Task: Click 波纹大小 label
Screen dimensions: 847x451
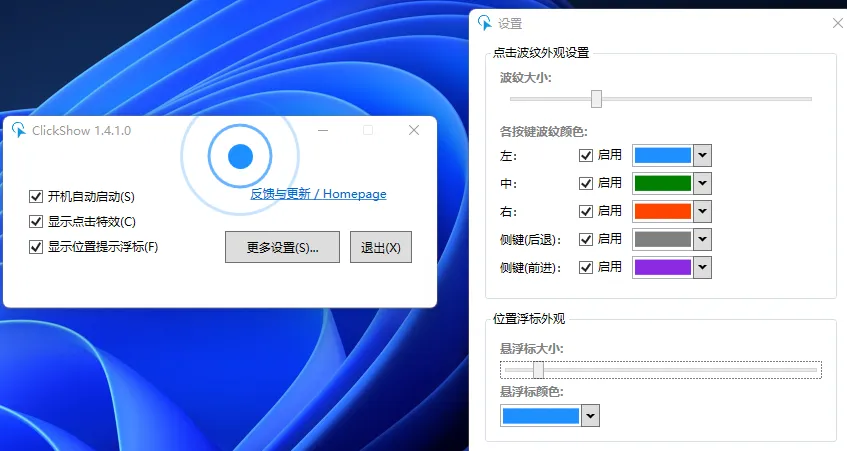Action: 526,78
